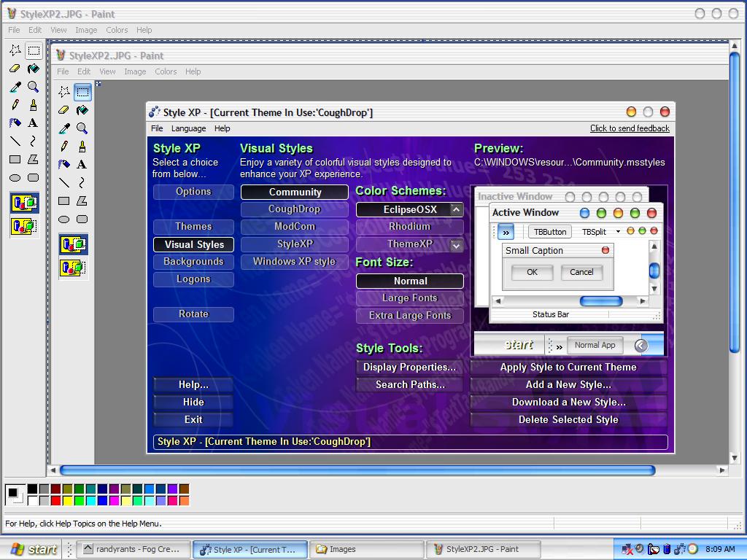Click the outer canvas scroll-right arrow
The height and width of the screenshot is (560, 747).
pyautogui.click(x=722, y=470)
